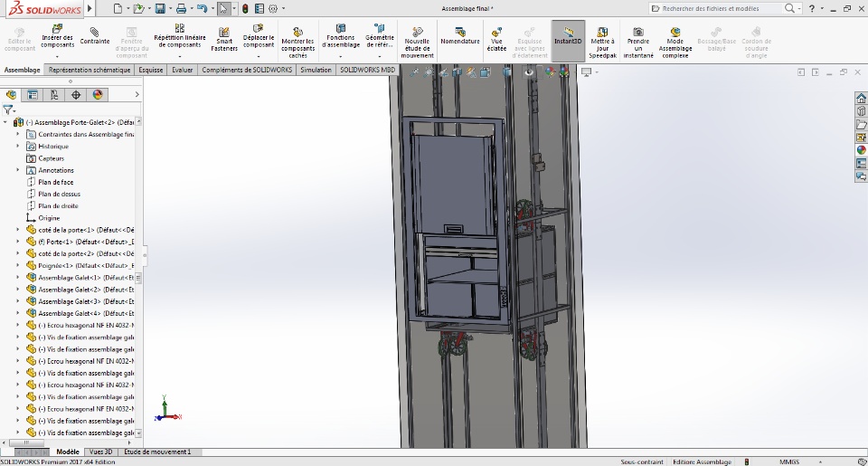Viewport: 868px width, 466px height.
Task: Open the Insérer des composants dropdown arrow
Action: click(58, 57)
